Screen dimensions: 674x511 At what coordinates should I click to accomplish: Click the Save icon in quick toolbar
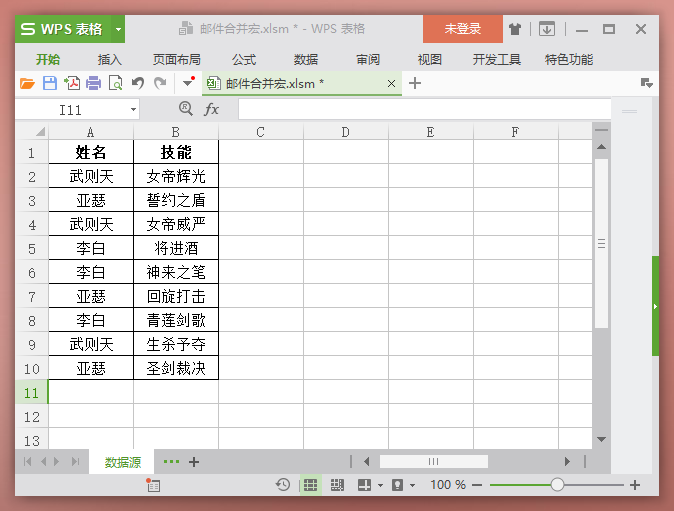[x=49, y=83]
